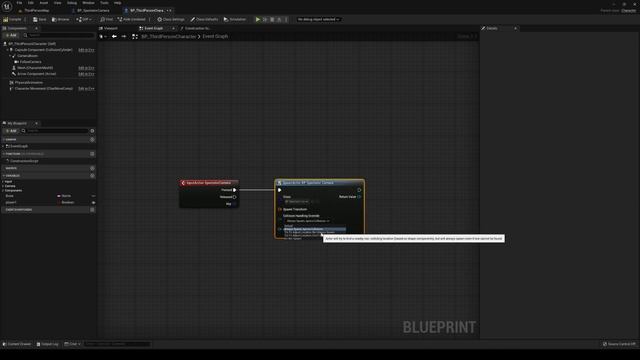Open the Window menu
This screenshot has height=360, width=640.
[88, 3]
